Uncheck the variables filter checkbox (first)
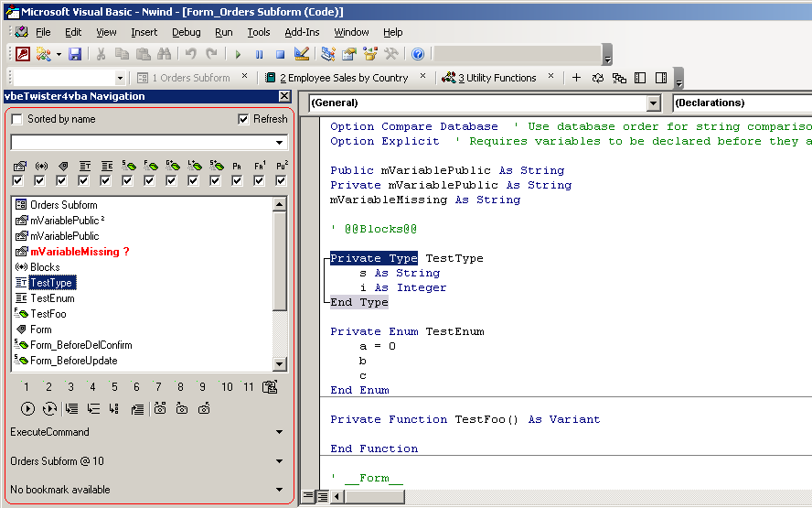Image resolution: width=812 pixels, height=508 pixels. [17, 180]
